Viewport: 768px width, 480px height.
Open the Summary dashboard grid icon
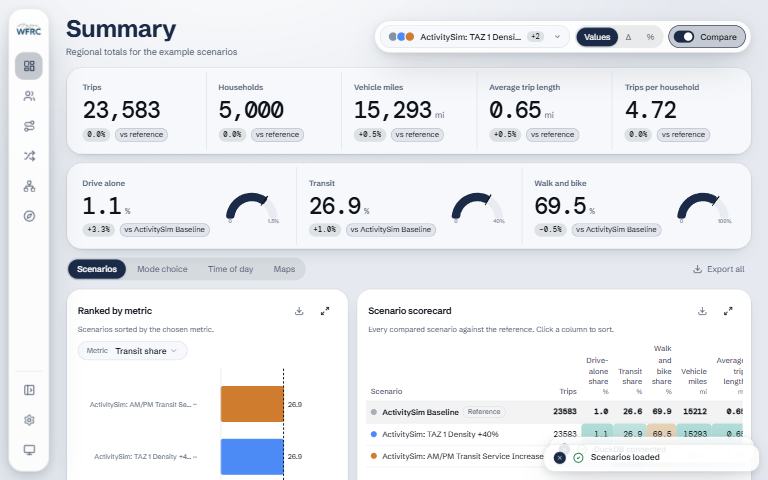[29, 66]
